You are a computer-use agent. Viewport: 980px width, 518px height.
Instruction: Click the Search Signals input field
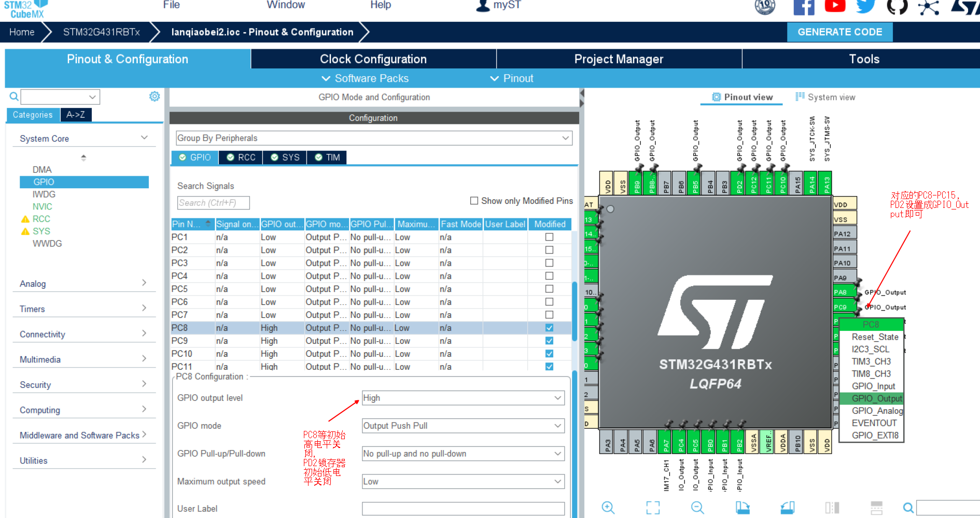tap(213, 203)
